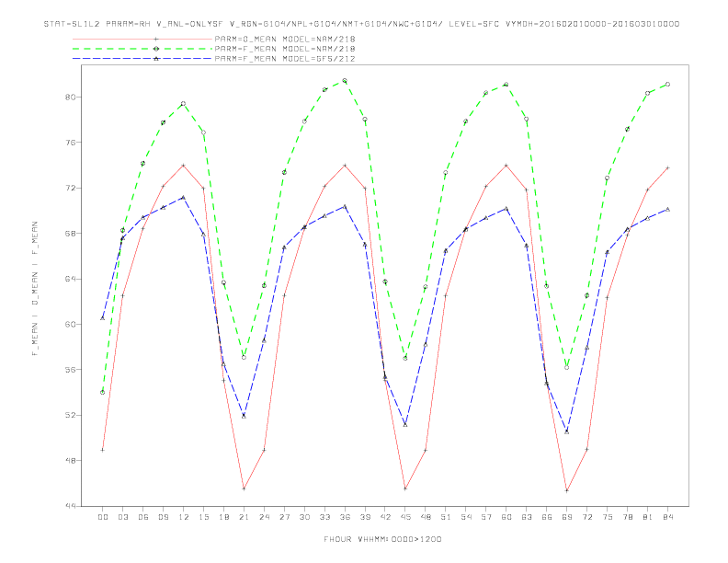Click the green circle marker peak at hour 36

click(x=345, y=81)
